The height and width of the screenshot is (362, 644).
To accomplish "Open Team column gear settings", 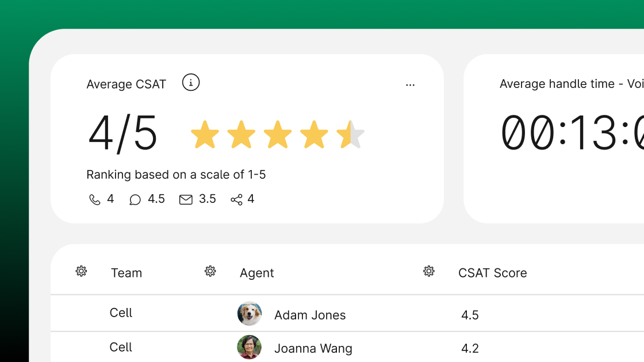I will (81, 271).
